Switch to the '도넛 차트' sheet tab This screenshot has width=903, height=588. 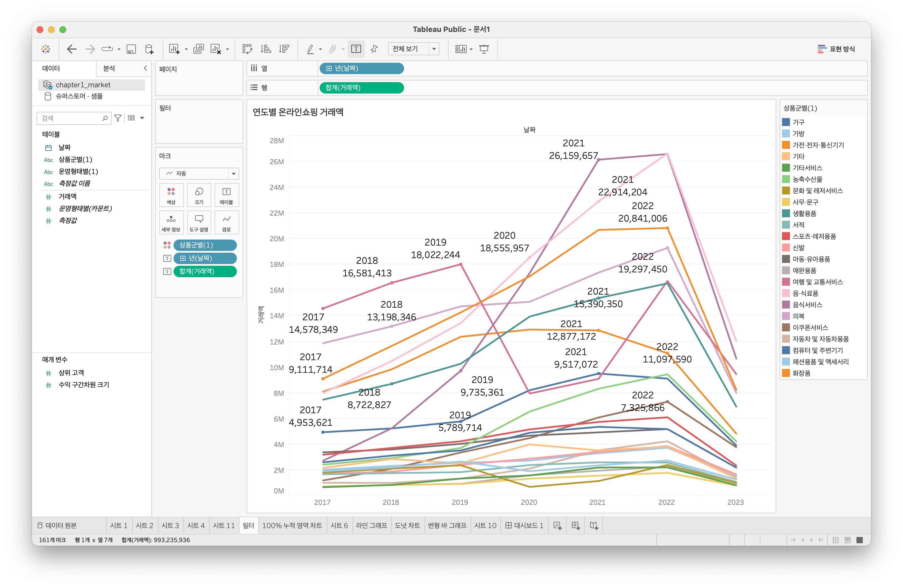coord(407,526)
